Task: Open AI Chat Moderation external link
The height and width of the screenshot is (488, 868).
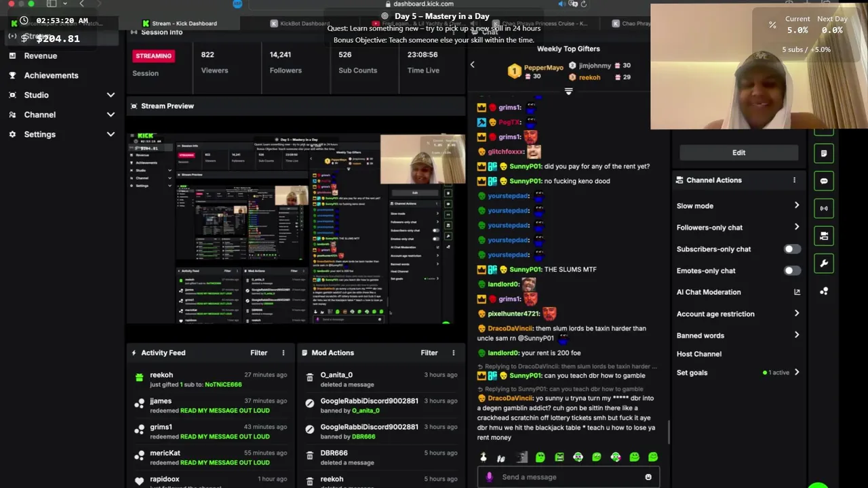Action: [797, 292]
